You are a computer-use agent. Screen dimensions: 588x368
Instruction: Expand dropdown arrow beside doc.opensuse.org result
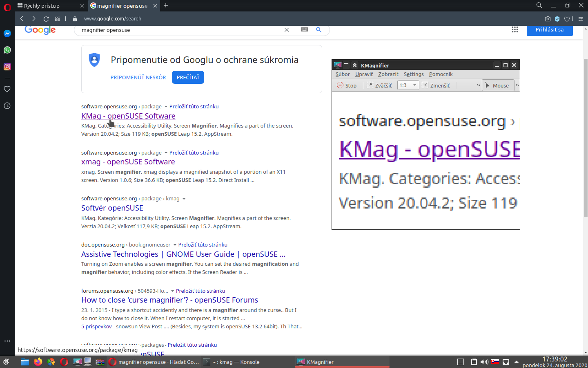175,245
